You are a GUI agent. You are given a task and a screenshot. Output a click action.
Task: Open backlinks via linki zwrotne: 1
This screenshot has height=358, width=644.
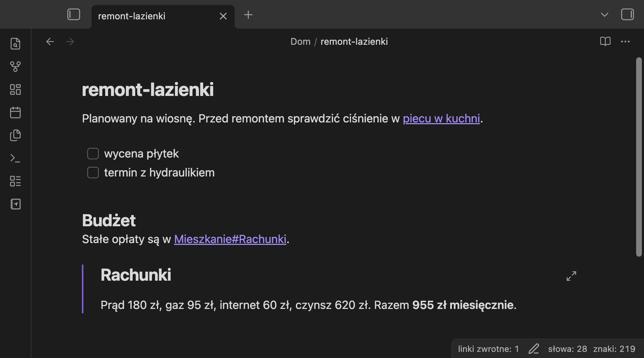click(x=488, y=349)
